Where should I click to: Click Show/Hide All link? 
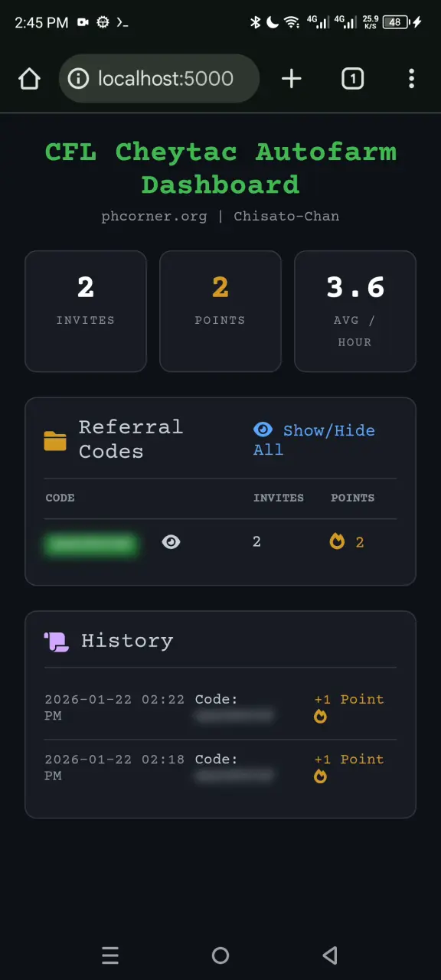tap(314, 439)
